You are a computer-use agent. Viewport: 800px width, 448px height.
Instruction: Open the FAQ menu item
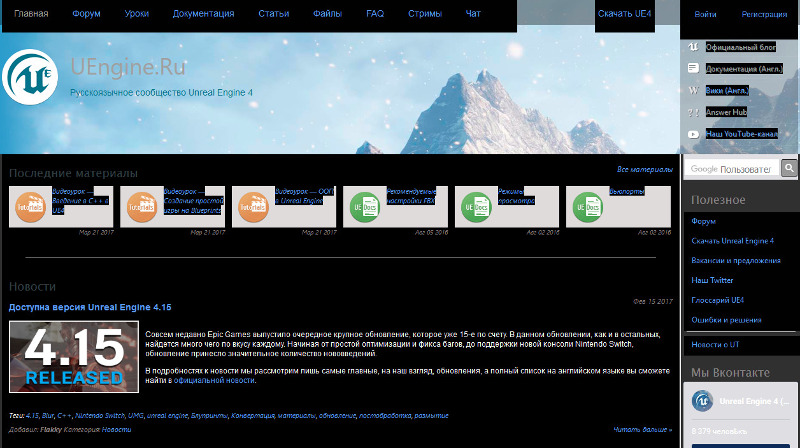(x=375, y=14)
